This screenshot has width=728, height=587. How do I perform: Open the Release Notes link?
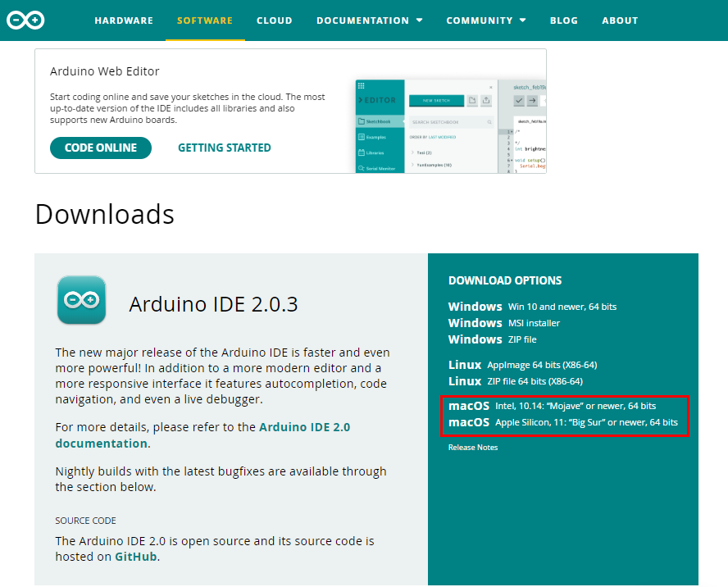(x=473, y=447)
